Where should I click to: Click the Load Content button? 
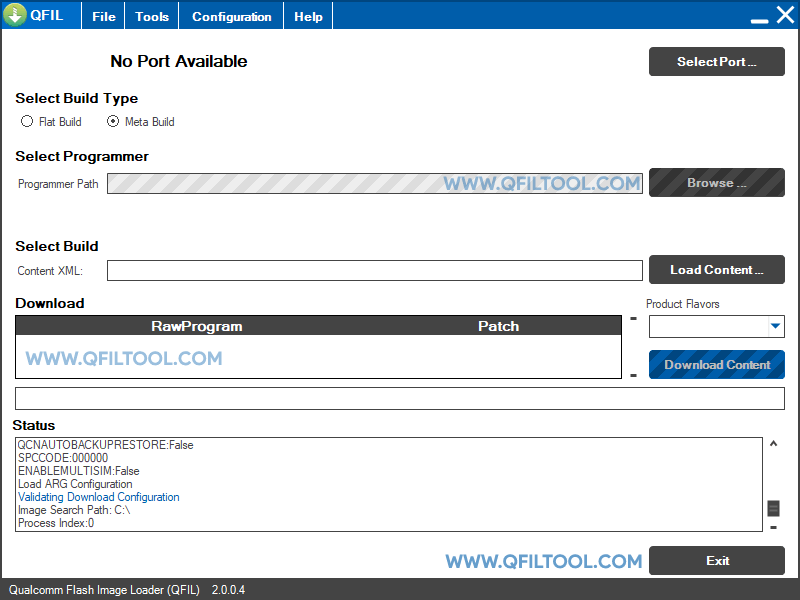[716, 270]
